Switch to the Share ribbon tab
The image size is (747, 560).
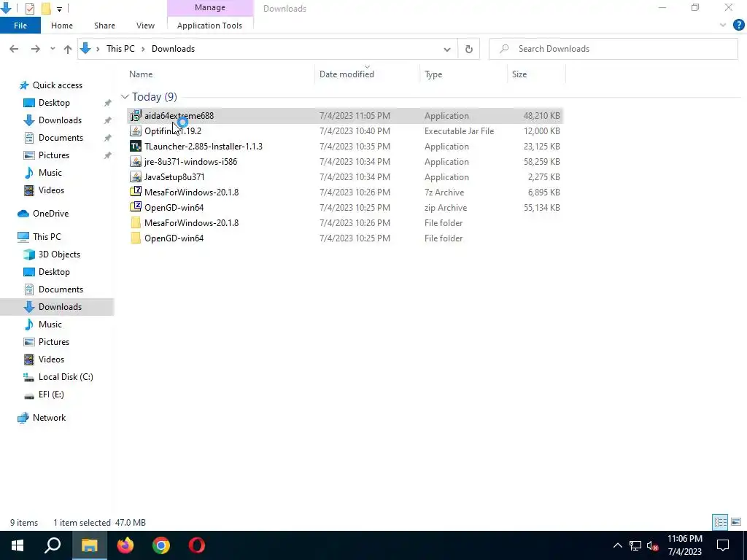104,26
